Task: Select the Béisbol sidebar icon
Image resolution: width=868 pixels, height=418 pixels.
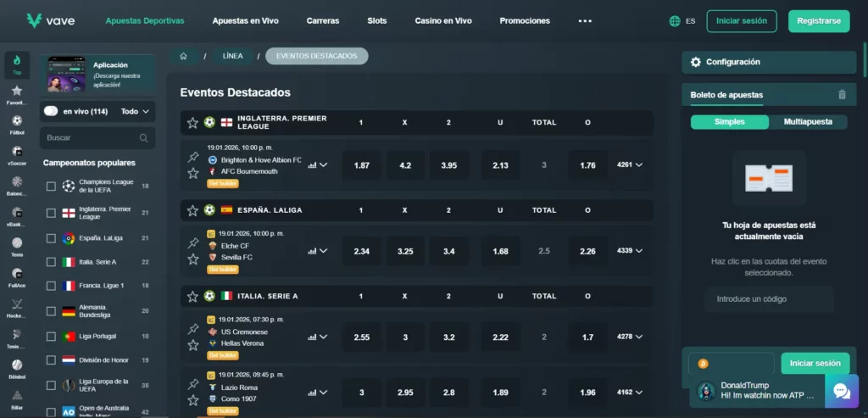Action: [x=17, y=368]
